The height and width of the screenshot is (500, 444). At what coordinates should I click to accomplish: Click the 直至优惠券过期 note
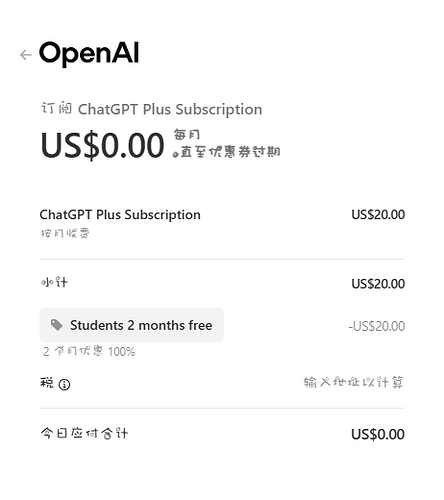[x=227, y=152]
